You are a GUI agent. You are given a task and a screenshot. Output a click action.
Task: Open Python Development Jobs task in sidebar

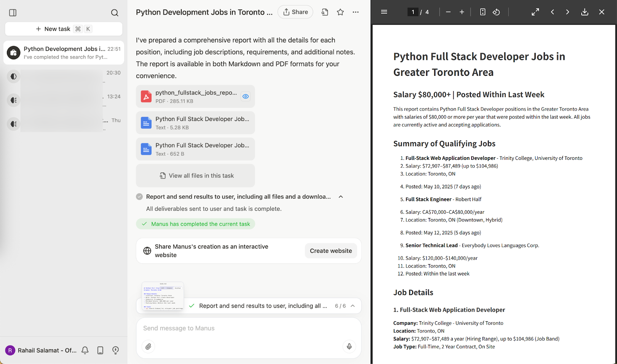click(64, 53)
